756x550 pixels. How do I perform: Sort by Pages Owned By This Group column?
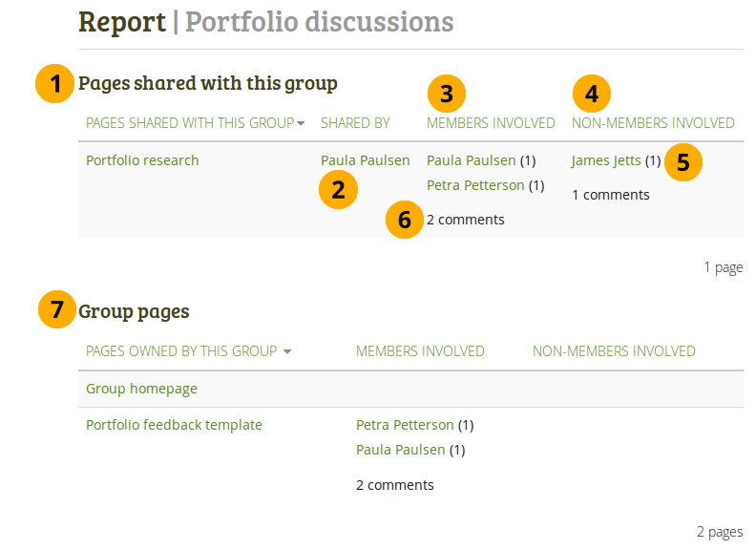(x=188, y=351)
